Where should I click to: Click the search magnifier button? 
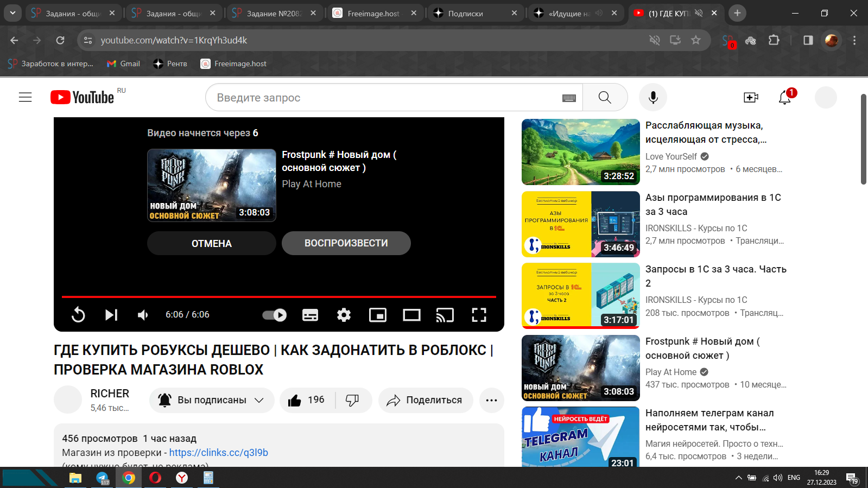(x=605, y=98)
